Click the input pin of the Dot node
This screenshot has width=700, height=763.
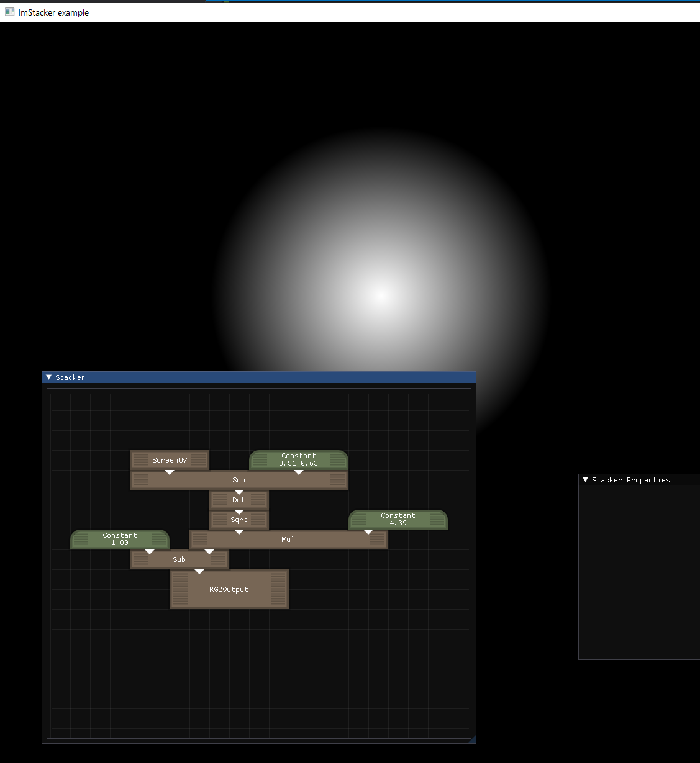[x=239, y=492]
